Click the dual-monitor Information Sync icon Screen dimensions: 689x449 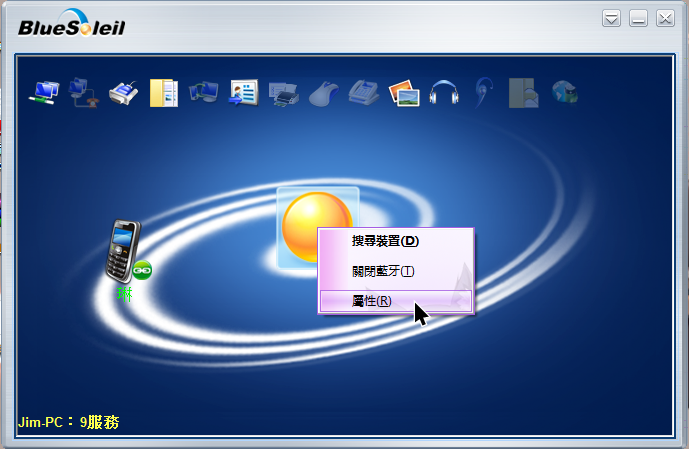pyautogui.click(x=203, y=93)
